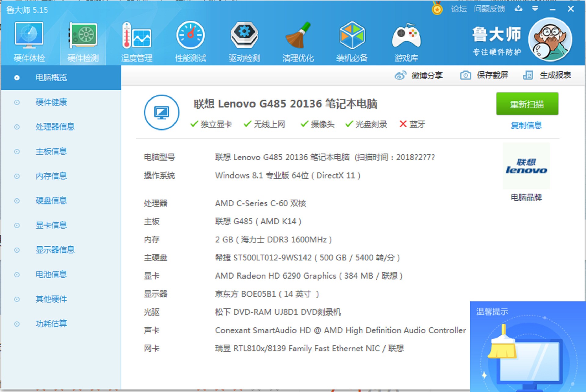
Task: Click the Conexant SmartAudio sound card value
Action: pos(340,330)
